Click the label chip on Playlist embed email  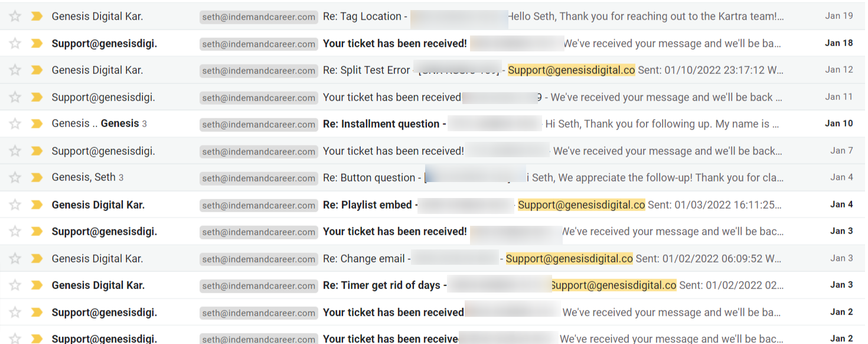pos(259,206)
